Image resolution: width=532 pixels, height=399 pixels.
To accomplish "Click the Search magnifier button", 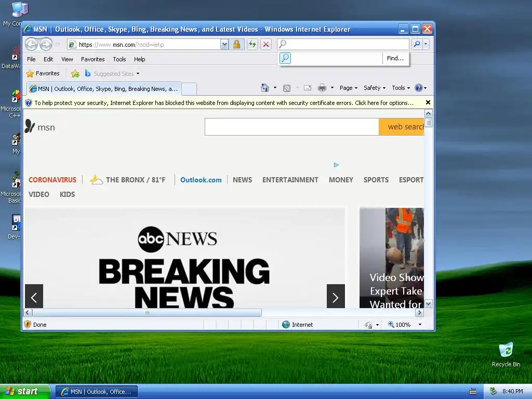I will (x=417, y=44).
